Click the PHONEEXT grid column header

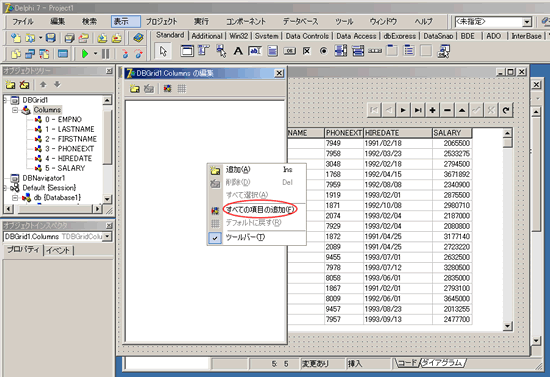[x=344, y=133]
